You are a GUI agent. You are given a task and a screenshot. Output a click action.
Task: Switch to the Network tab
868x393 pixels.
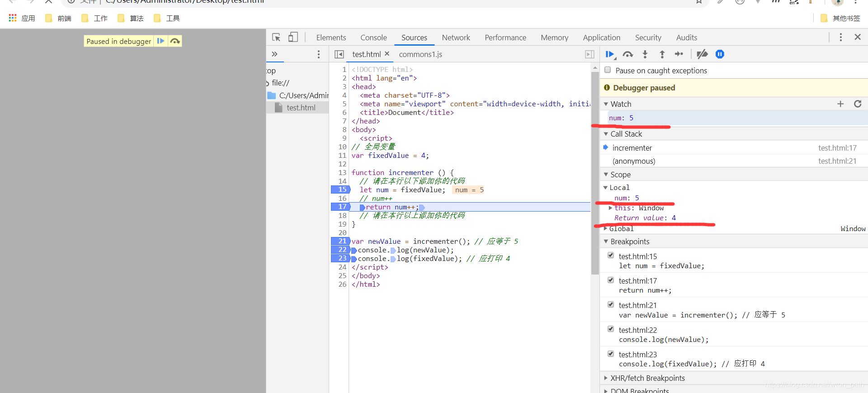click(x=456, y=38)
